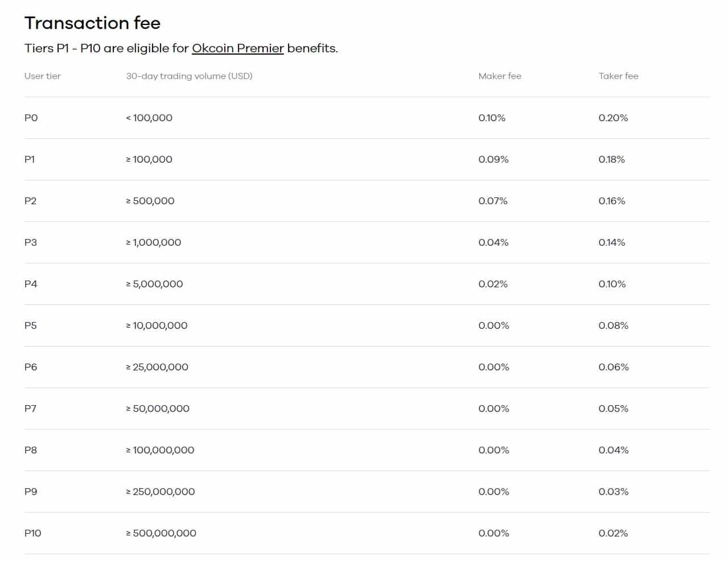
Task: Select the ≥ 25,000,000 volume cell
Action: [x=157, y=367]
